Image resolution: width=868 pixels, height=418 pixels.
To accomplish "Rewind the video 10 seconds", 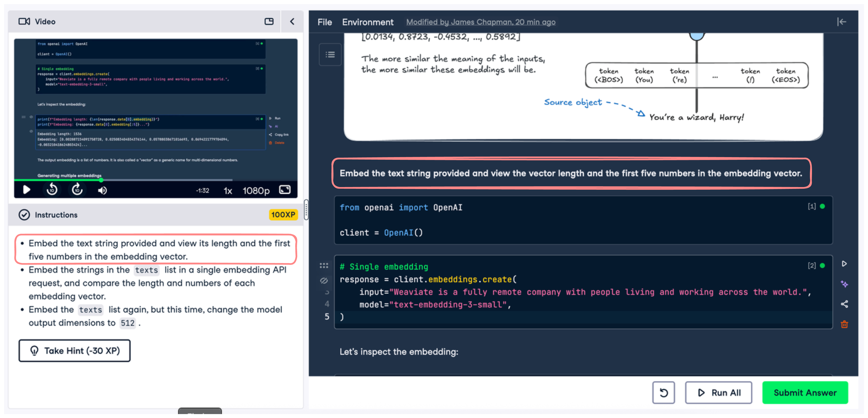I will pos(52,190).
